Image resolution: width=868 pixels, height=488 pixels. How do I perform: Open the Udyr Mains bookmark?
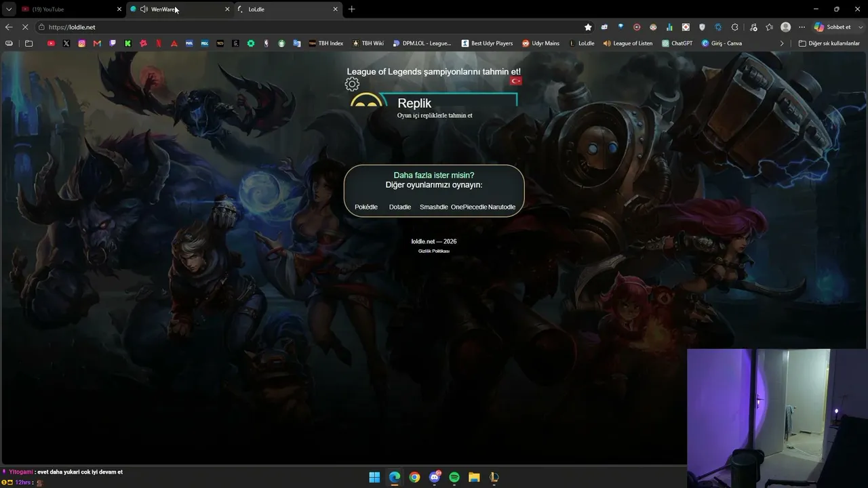[x=540, y=43]
